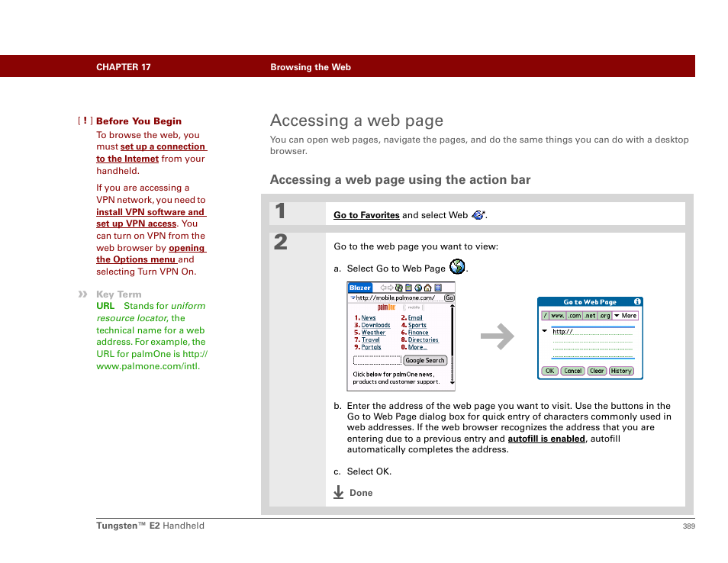Image resolution: width=728 pixels, height=563 pixels.
Task: Click the palmOne logo in Blazer page
Action: coord(386,307)
